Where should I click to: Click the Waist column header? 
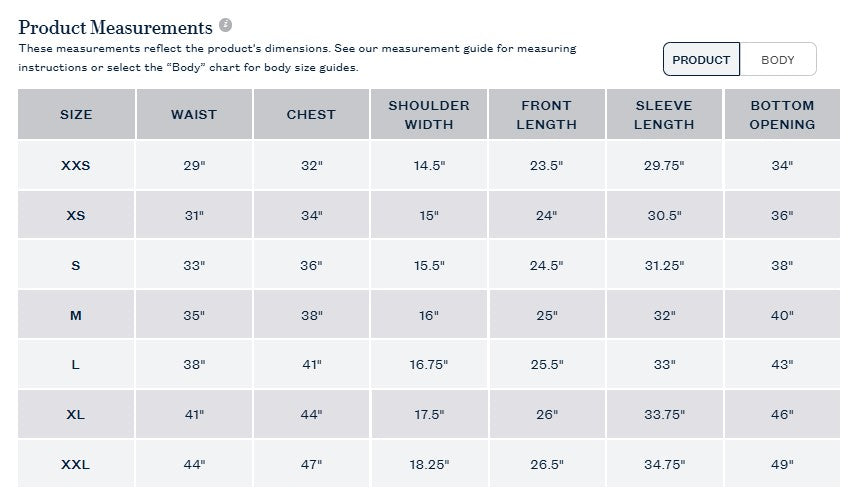(x=194, y=115)
